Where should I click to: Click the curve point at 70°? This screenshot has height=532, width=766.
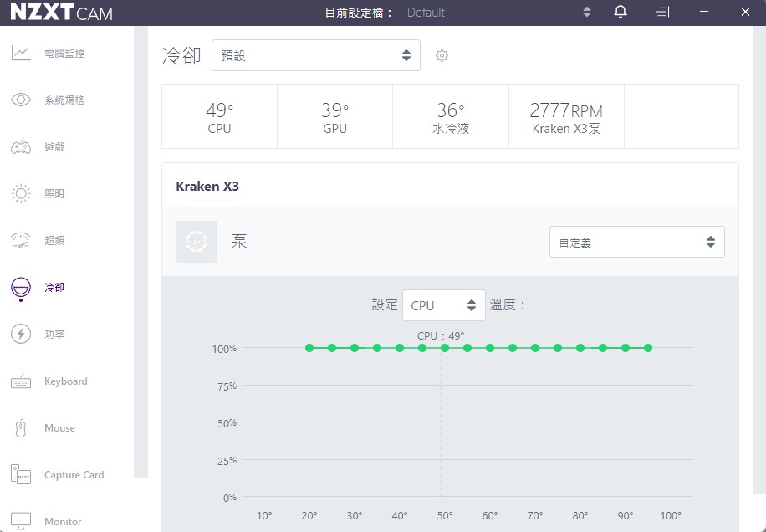coord(535,348)
